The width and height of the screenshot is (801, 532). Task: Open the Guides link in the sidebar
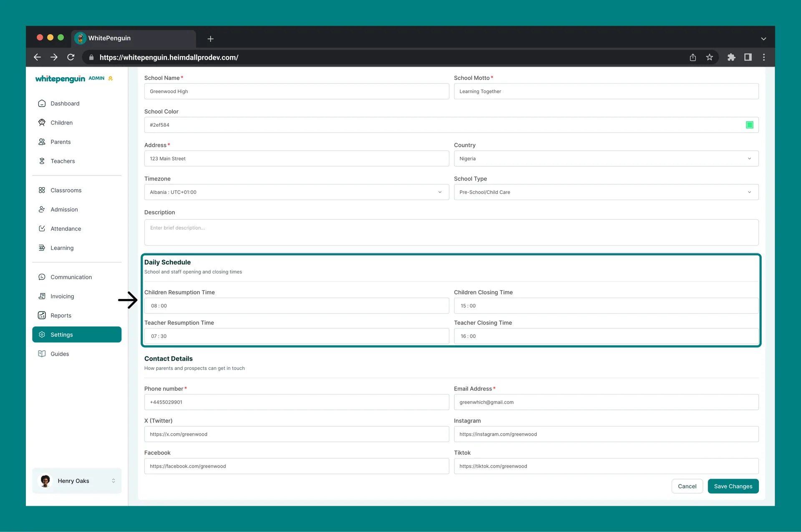pyautogui.click(x=77, y=354)
